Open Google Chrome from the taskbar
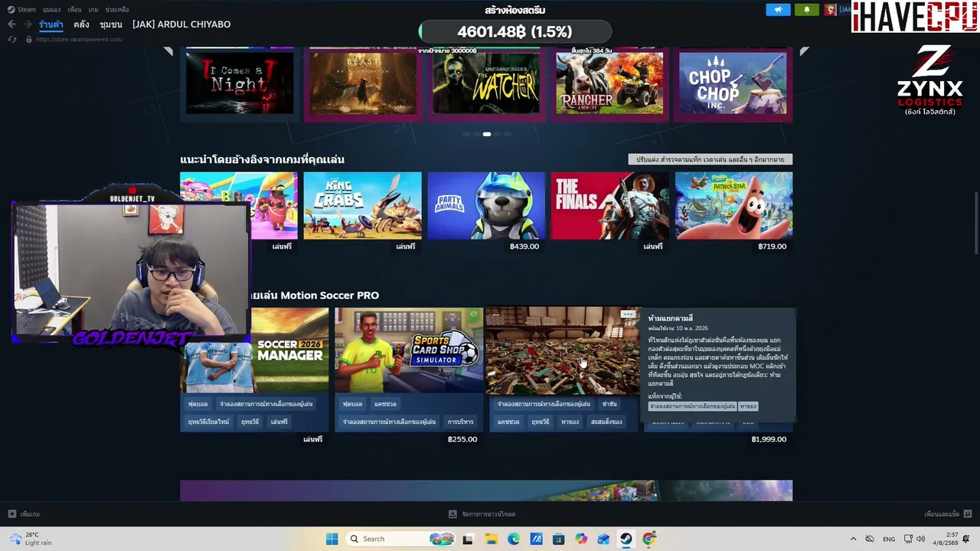Screen dimensions: 980x551 [648, 539]
